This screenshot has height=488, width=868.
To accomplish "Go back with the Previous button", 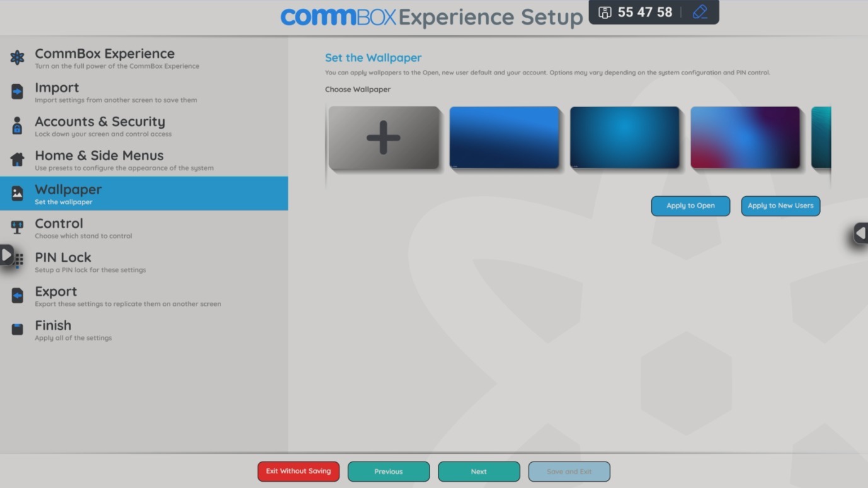I will 388,472.
